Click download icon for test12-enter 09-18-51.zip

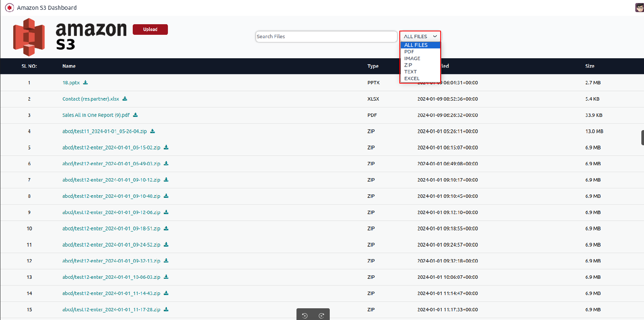[x=166, y=228]
